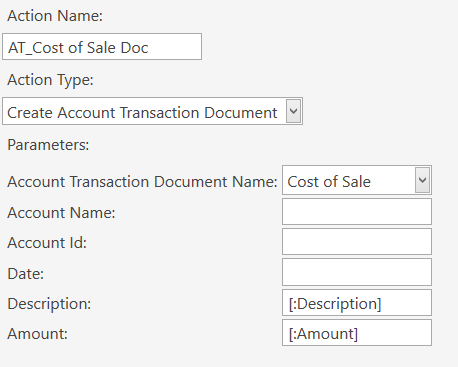Click the 'Amount:' label
Image resolution: width=458 pixels, height=367 pixels.
click(x=37, y=334)
